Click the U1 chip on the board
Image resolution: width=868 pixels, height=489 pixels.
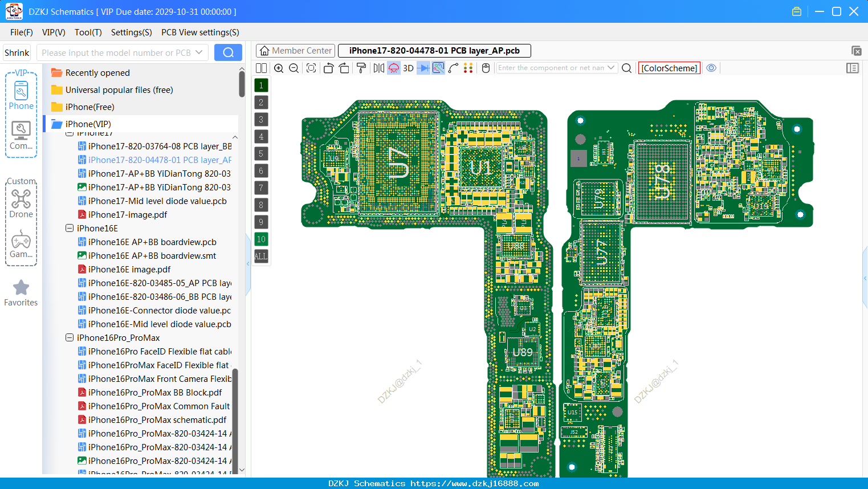click(480, 168)
